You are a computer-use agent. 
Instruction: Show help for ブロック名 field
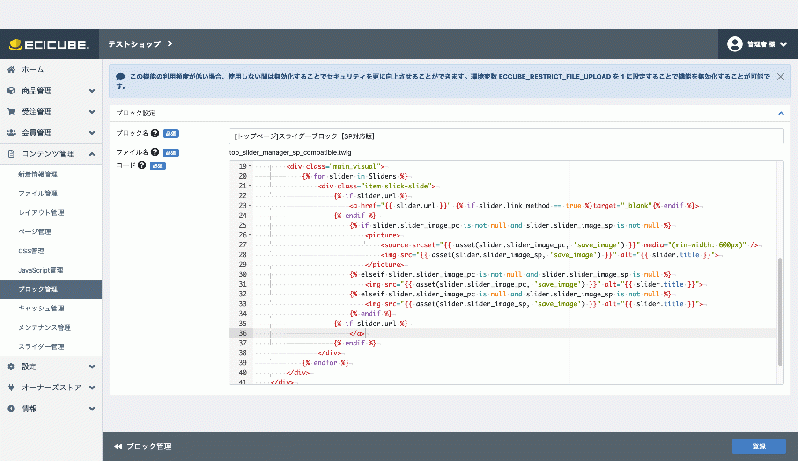point(155,133)
